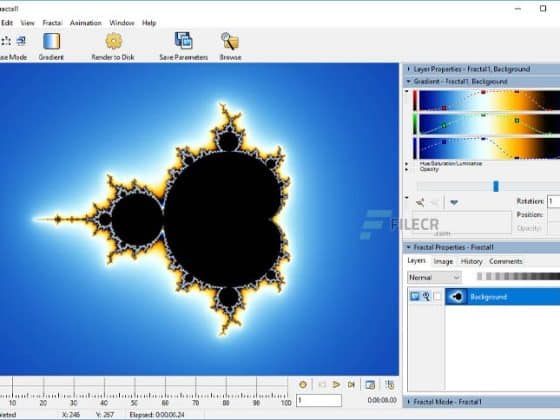Click the gradient Rotation input field

click(554, 201)
